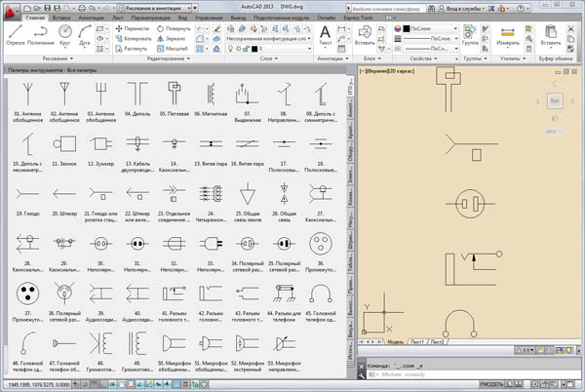Select the Отрезок (Line) drawing tool
This screenshot has height=392, width=585.
(x=16, y=36)
